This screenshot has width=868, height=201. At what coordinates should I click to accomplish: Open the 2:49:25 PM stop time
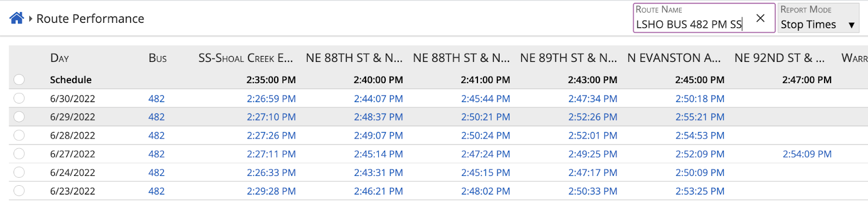point(593,154)
